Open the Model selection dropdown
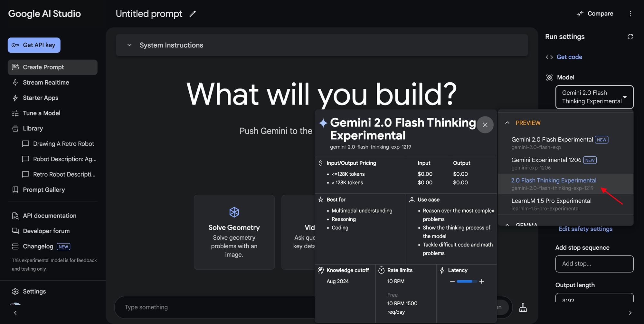The height and width of the screenshot is (324, 644). tap(594, 97)
